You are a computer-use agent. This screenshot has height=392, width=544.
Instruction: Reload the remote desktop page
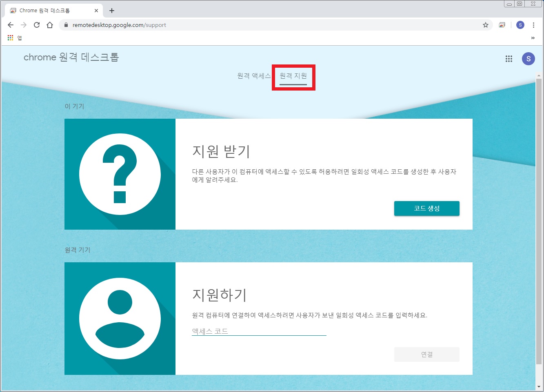37,25
